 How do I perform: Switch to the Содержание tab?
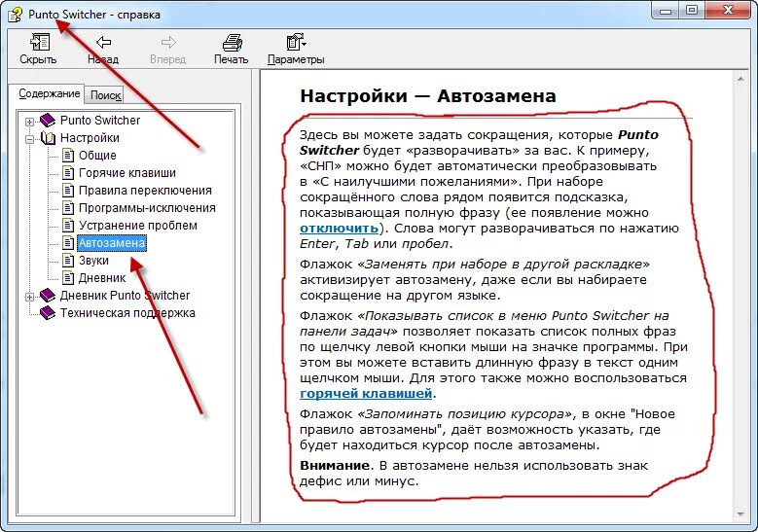[x=50, y=93]
